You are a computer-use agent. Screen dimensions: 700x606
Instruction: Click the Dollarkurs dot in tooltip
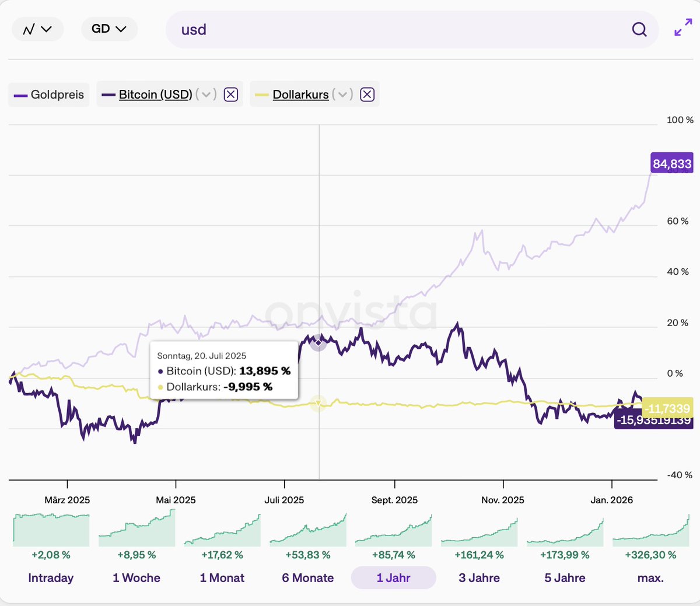pos(160,387)
